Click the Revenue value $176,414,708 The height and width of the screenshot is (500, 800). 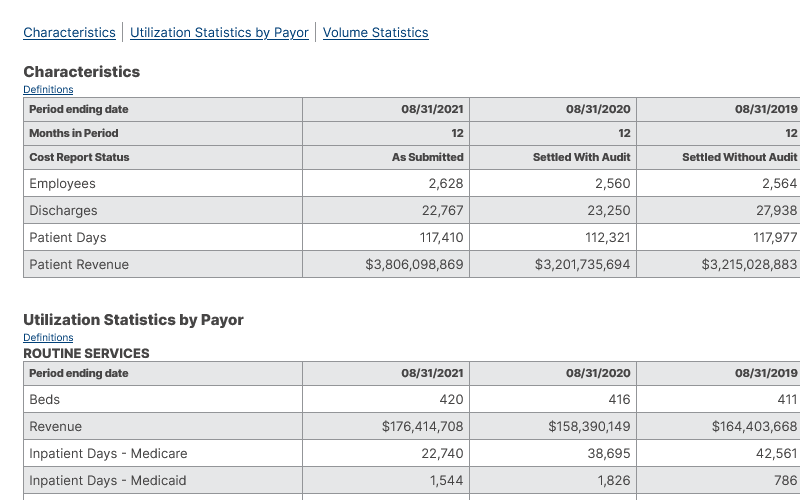pyautogui.click(x=422, y=427)
